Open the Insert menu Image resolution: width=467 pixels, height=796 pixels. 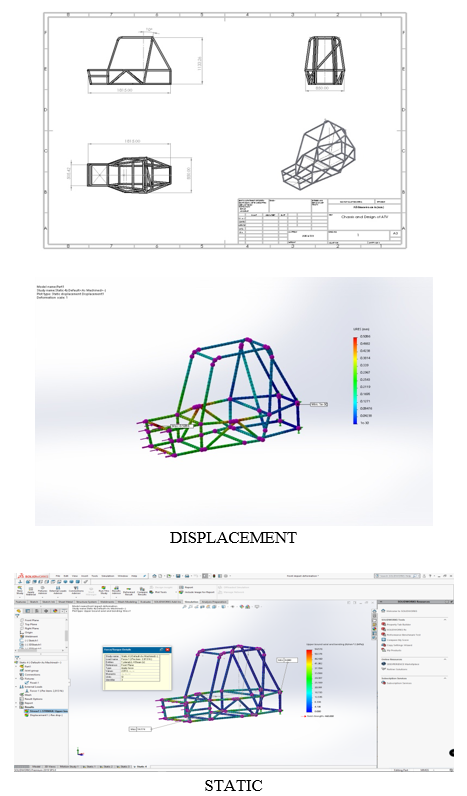coord(84,576)
